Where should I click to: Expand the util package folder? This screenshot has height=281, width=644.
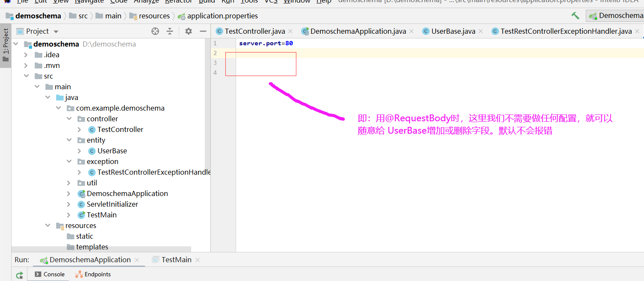click(x=68, y=183)
